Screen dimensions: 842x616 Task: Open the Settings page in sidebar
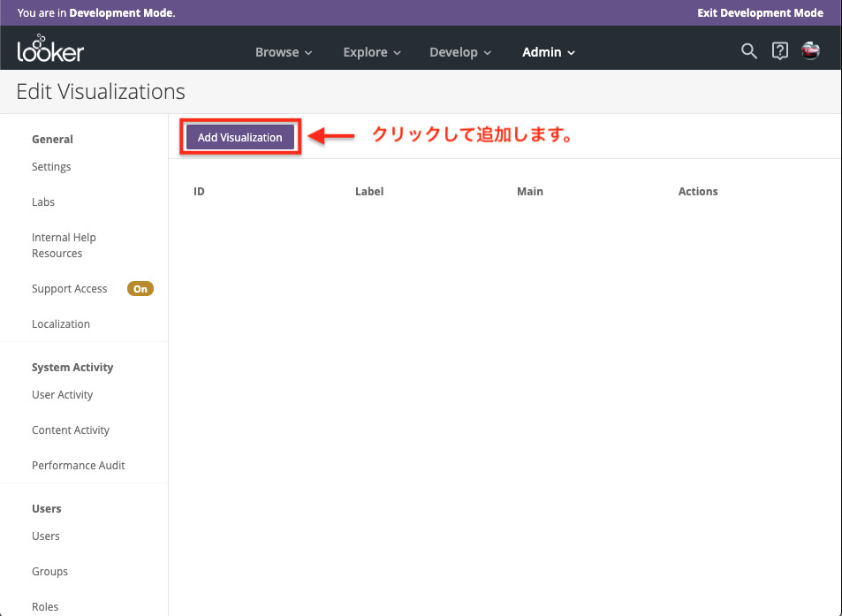[x=50, y=166]
